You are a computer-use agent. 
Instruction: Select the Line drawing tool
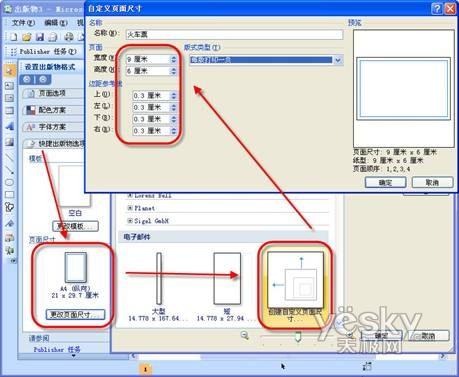click(9, 157)
